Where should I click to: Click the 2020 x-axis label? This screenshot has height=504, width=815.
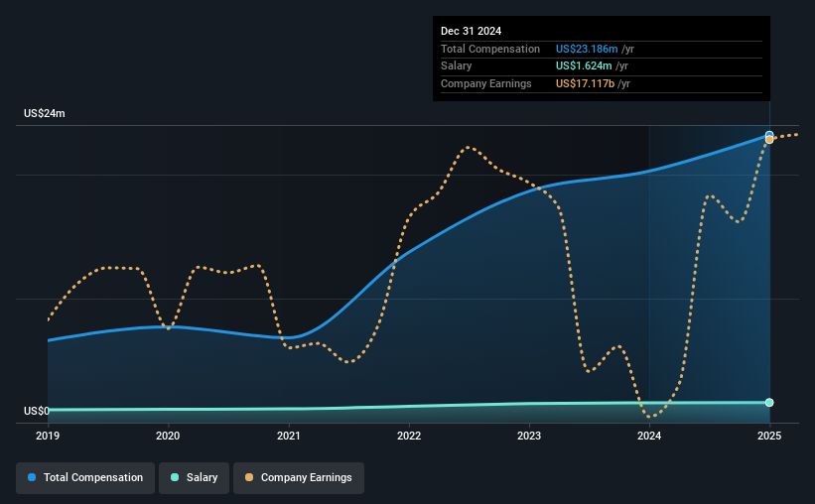[168, 436]
